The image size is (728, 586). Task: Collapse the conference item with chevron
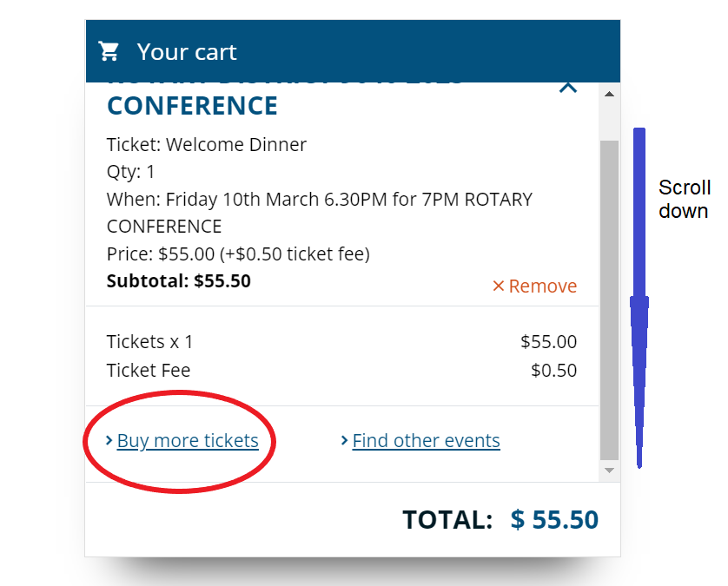(568, 87)
